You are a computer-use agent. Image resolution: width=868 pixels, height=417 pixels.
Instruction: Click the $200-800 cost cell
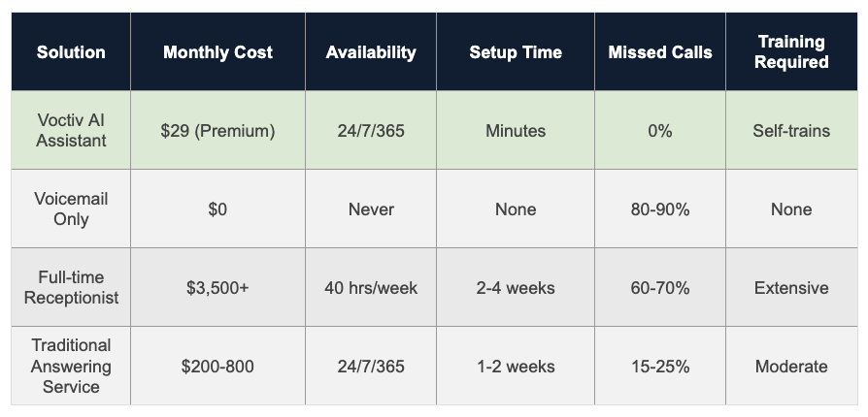pos(218,367)
